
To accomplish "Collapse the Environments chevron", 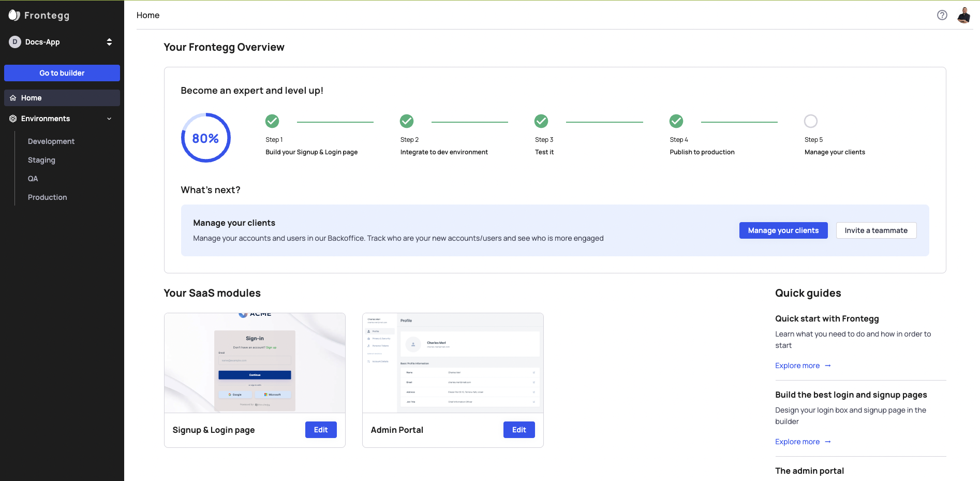I will (x=109, y=119).
